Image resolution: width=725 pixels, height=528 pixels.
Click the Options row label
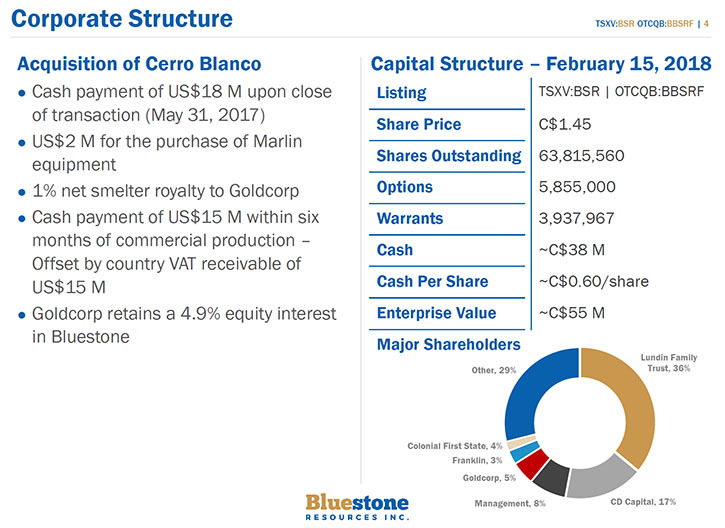[x=405, y=187]
